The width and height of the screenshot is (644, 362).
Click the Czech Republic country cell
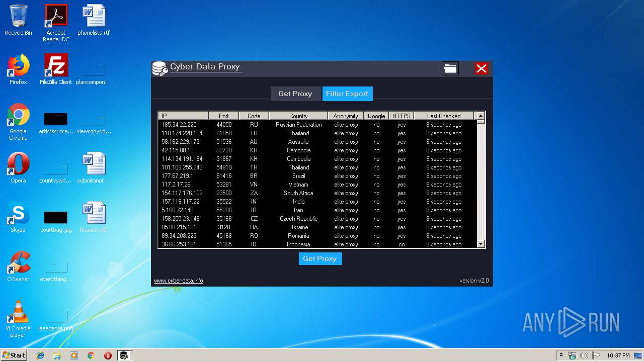click(x=298, y=219)
